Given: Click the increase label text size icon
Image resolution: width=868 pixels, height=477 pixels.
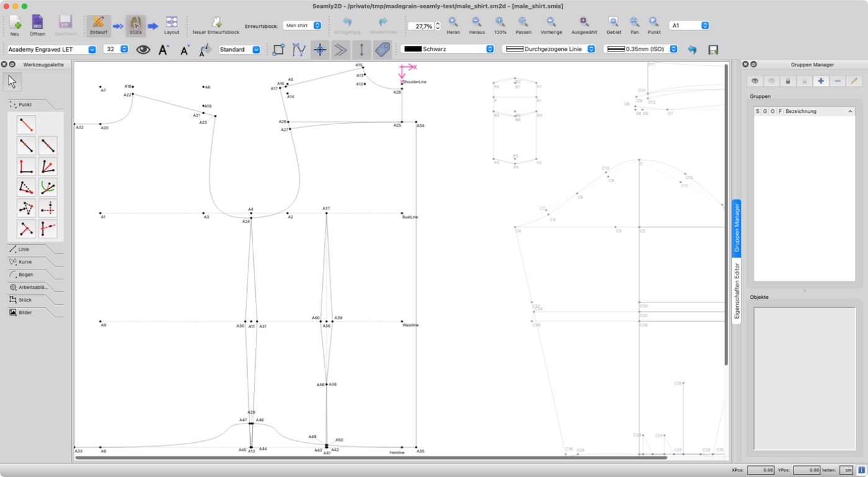Looking at the screenshot, I should pyautogui.click(x=163, y=49).
